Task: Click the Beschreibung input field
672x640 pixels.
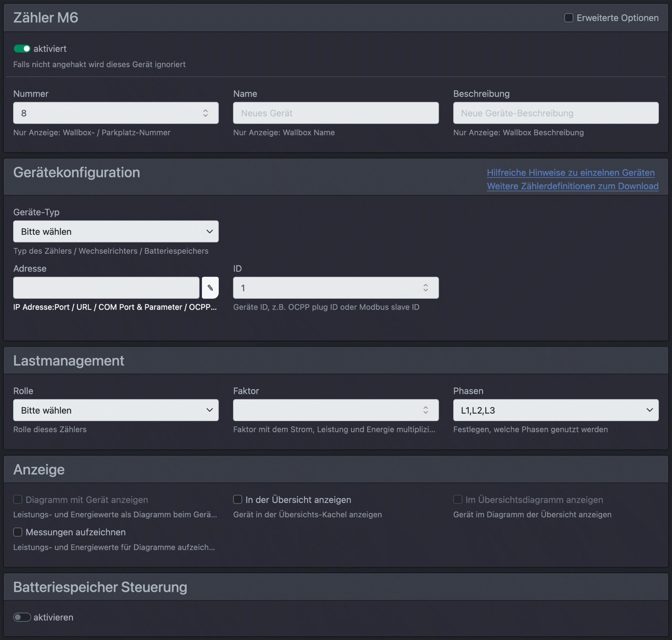Action: tap(555, 113)
